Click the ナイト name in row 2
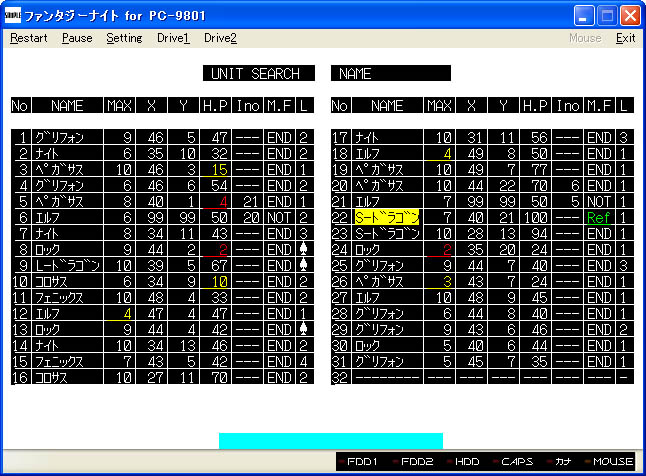The image size is (646, 476). point(47,154)
